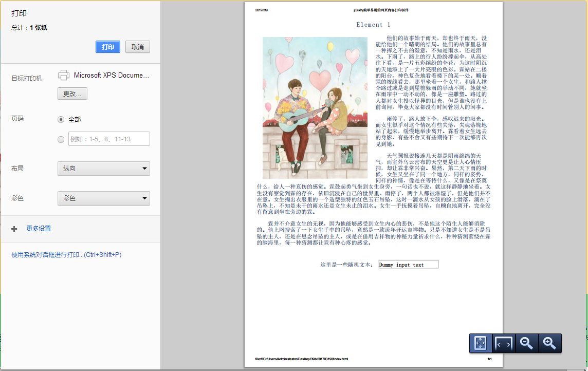Click the printer icon beside Microsoft XPS
Image resolution: width=588 pixels, height=371 pixels.
64,76
